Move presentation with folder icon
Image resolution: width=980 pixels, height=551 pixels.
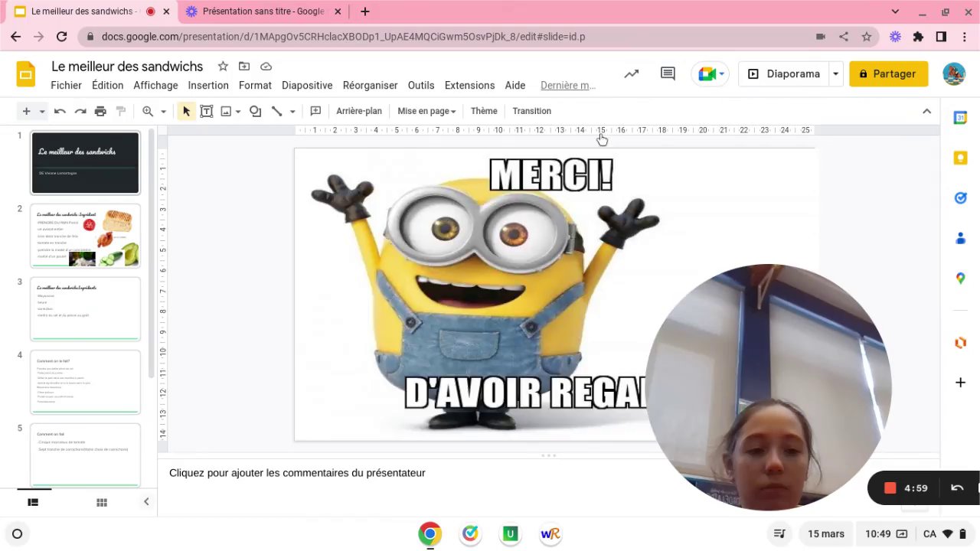coord(244,67)
